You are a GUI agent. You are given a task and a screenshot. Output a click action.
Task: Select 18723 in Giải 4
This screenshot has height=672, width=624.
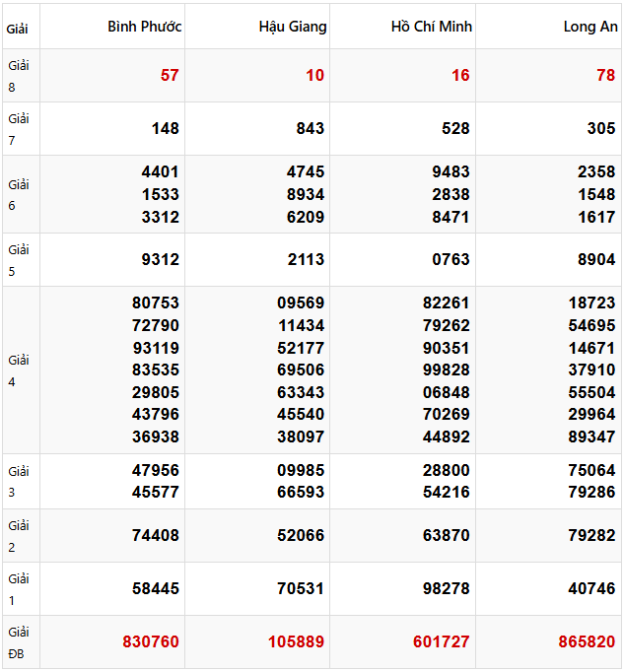click(x=591, y=303)
